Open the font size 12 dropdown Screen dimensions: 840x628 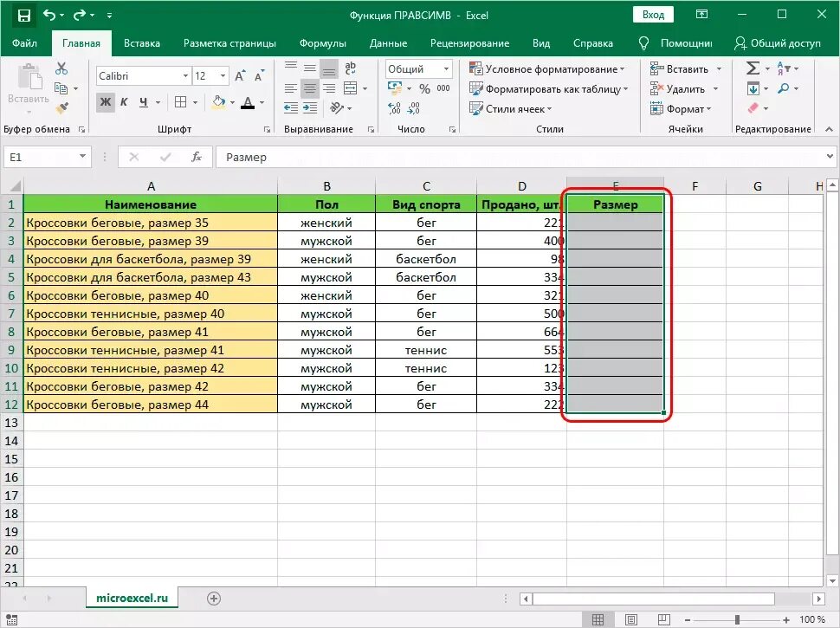coord(223,76)
